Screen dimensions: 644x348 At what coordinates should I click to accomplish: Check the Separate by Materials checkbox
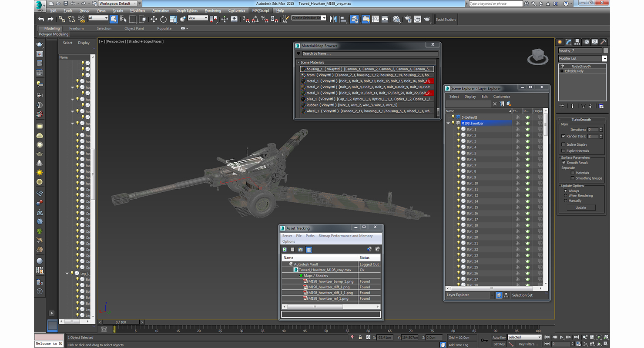coord(572,173)
